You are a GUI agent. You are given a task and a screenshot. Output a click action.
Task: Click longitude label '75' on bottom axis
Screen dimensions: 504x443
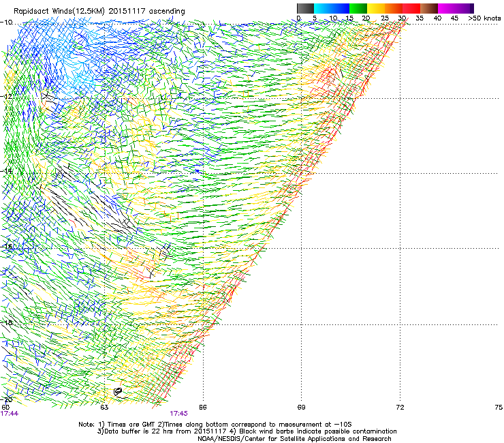click(499, 408)
